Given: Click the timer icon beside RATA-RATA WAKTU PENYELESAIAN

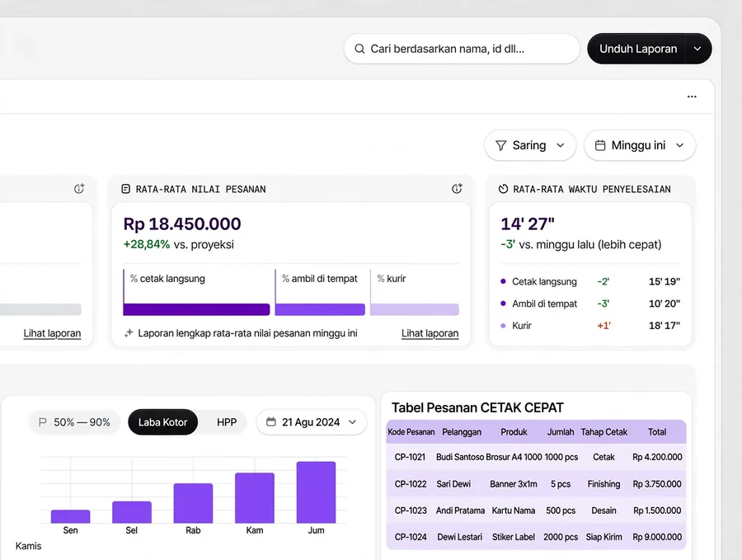Looking at the screenshot, I should [503, 189].
